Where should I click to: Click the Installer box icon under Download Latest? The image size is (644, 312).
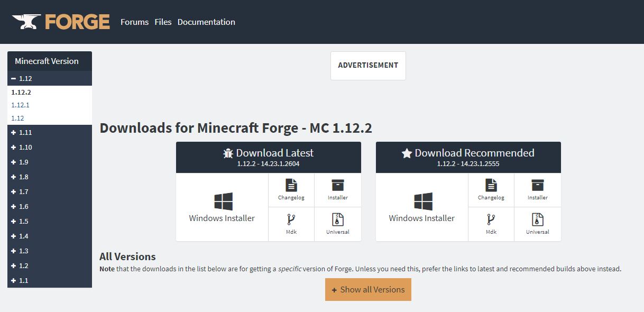[x=338, y=185]
